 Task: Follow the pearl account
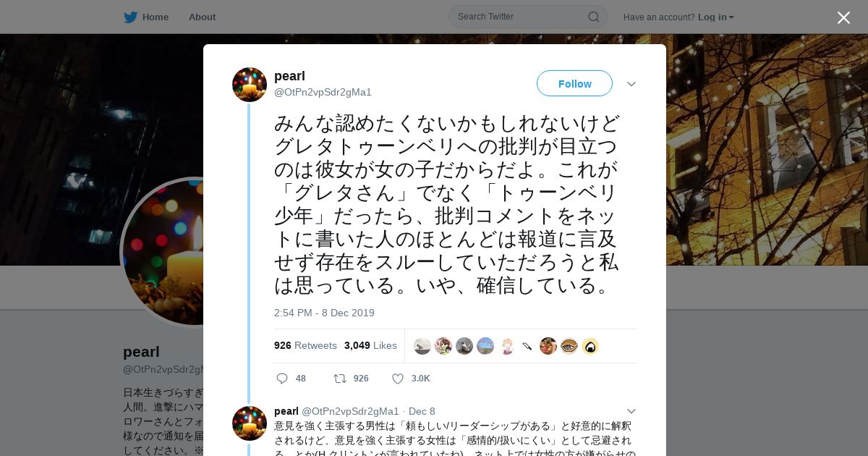pyautogui.click(x=574, y=83)
